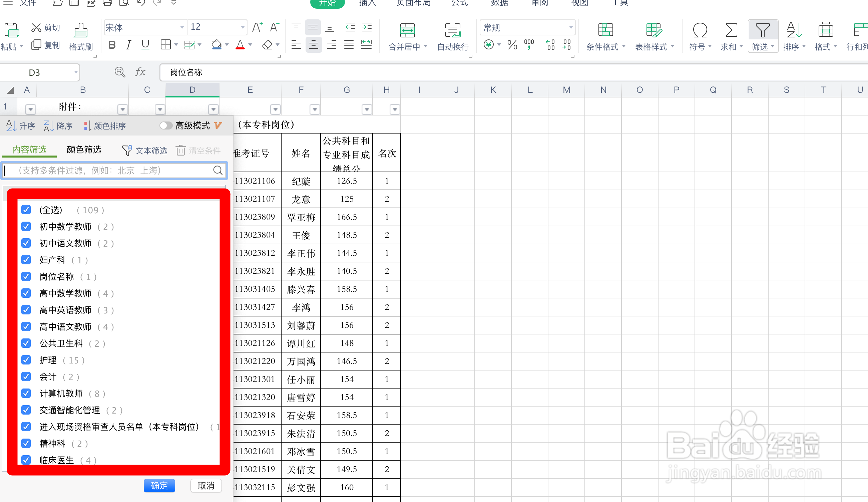
Task: Click the Merge and Center (合并居中) icon
Action: point(407,30)
